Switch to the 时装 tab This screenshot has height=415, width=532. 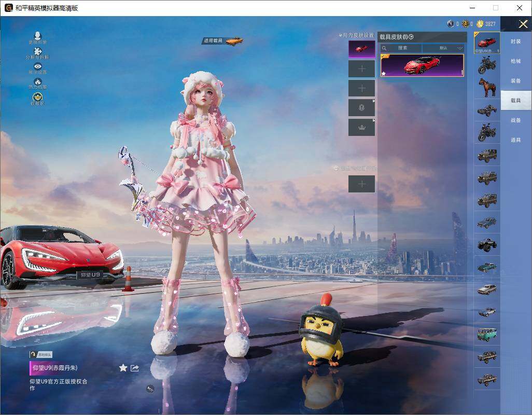pyautogui.click(x=516, y=41)
